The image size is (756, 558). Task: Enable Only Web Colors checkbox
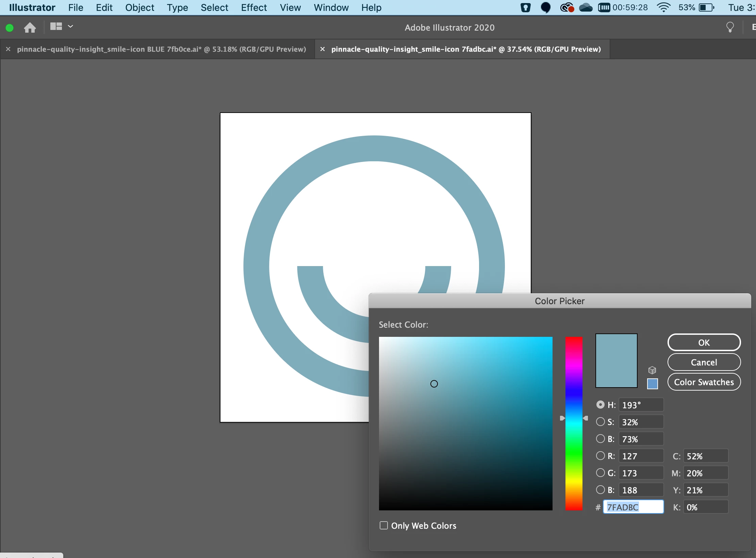(x=384, y=526)
